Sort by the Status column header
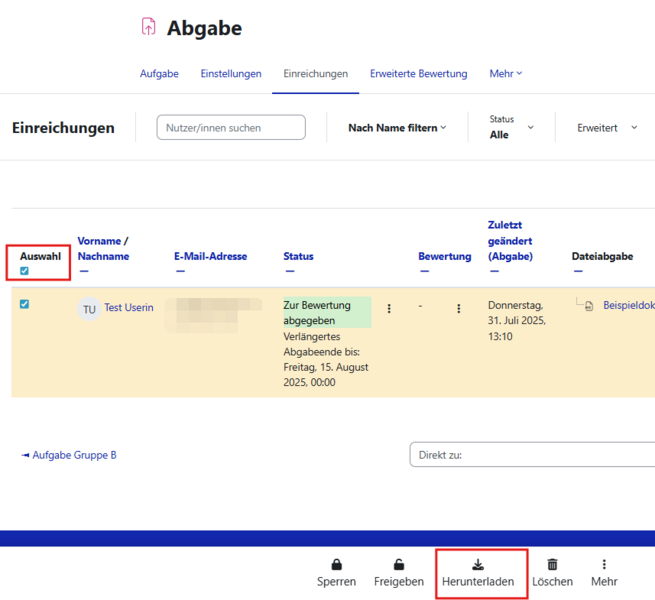 298,256
